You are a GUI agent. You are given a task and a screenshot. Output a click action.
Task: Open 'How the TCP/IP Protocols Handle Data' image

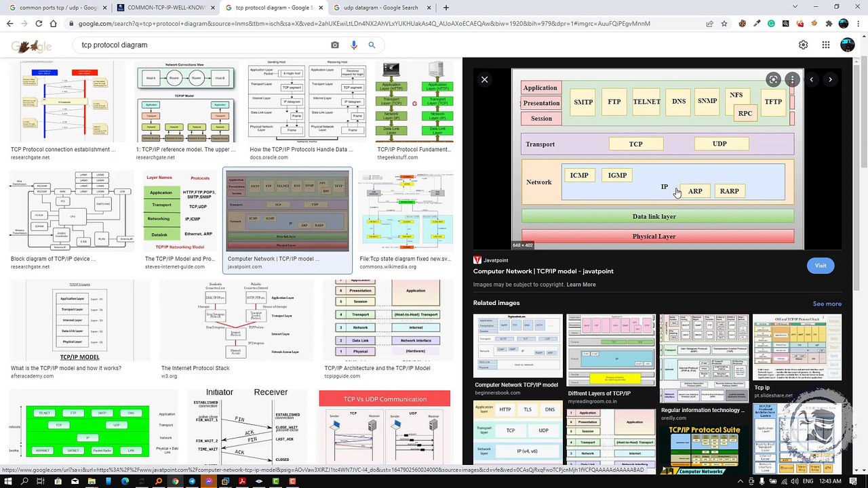(306, 102)
